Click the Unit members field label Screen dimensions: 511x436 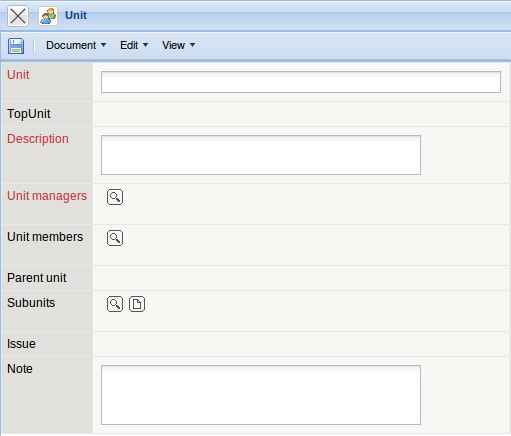click(x=45, y=237)
